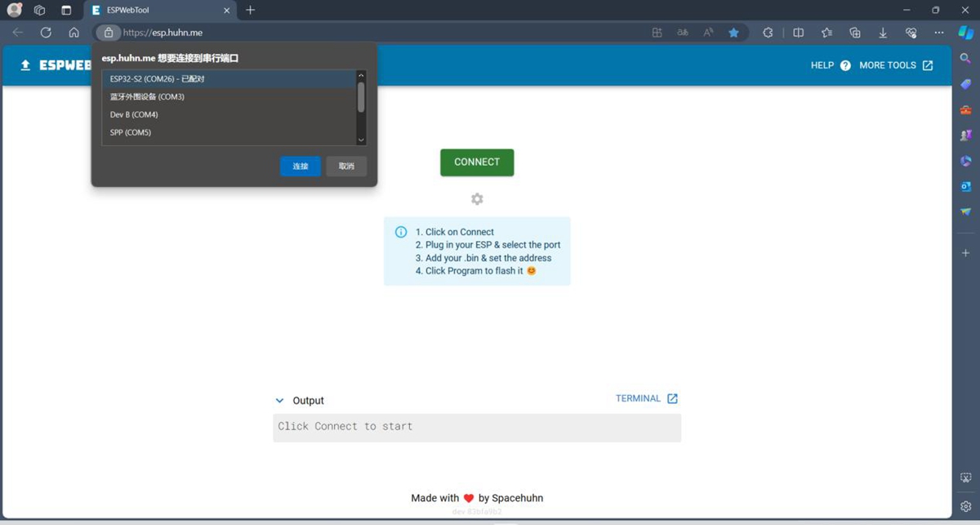Image resolution: width=980 pixels, height=525 pixels.
Task: Click the site info lock icon
Action: coord(108,33)
